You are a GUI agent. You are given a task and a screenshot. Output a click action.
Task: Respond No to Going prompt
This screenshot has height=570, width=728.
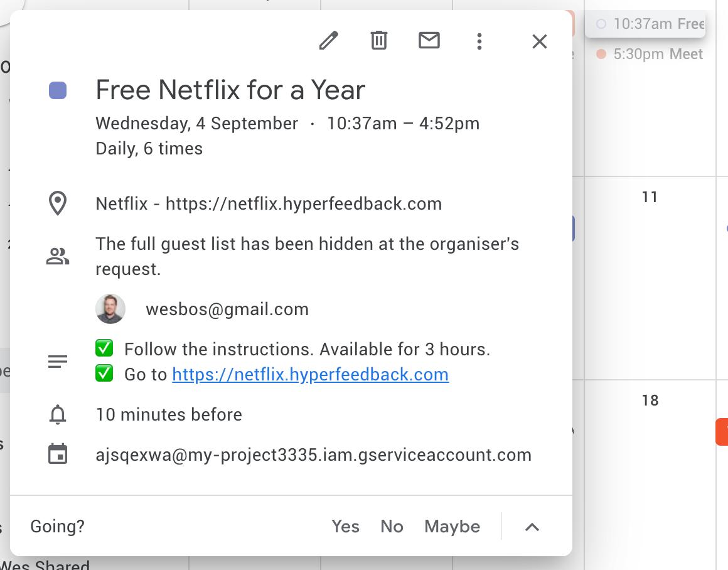[392, 526]
